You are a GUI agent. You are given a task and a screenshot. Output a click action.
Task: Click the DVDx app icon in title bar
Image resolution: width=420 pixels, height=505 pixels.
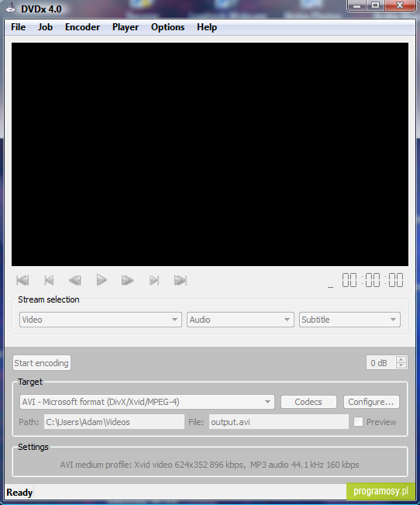(x=11, y=8)
